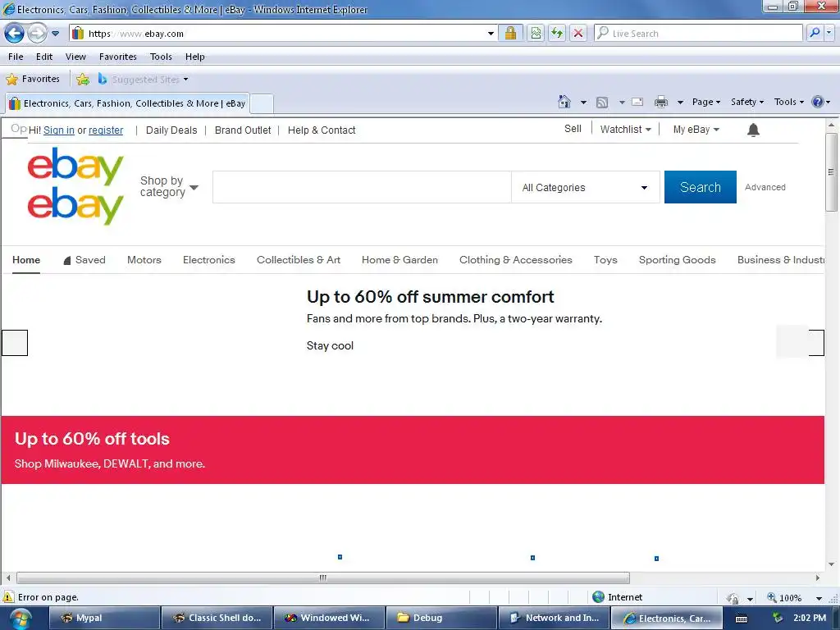Open the Page command menu
This screenshot has width=840, height=630.
706,102
